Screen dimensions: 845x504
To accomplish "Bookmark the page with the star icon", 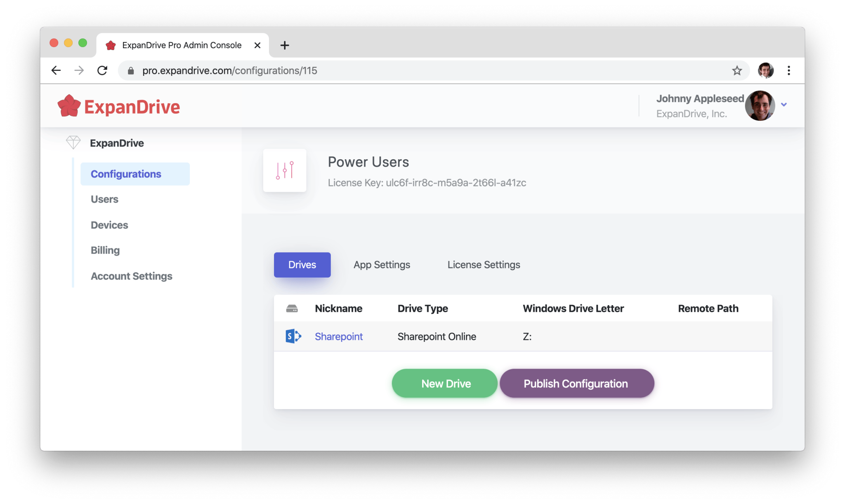I will pos(737,70).
